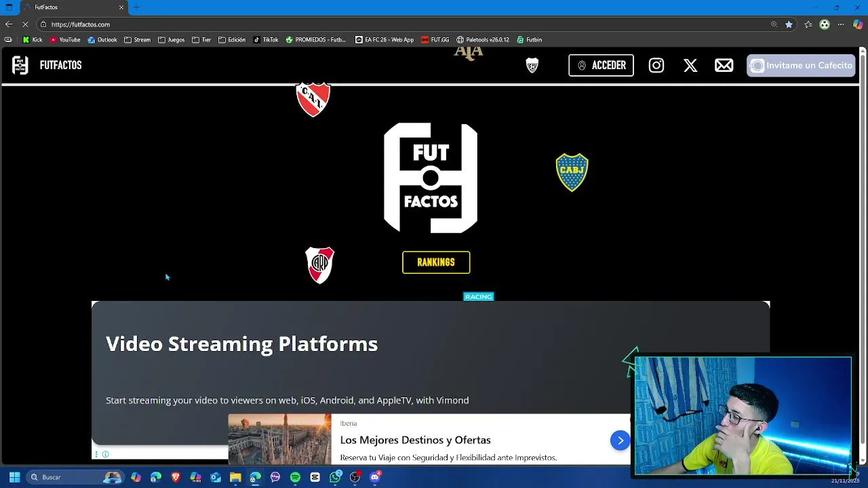
Task: Expand the Stream bookmarks folder
Action: tap(137, 39)
